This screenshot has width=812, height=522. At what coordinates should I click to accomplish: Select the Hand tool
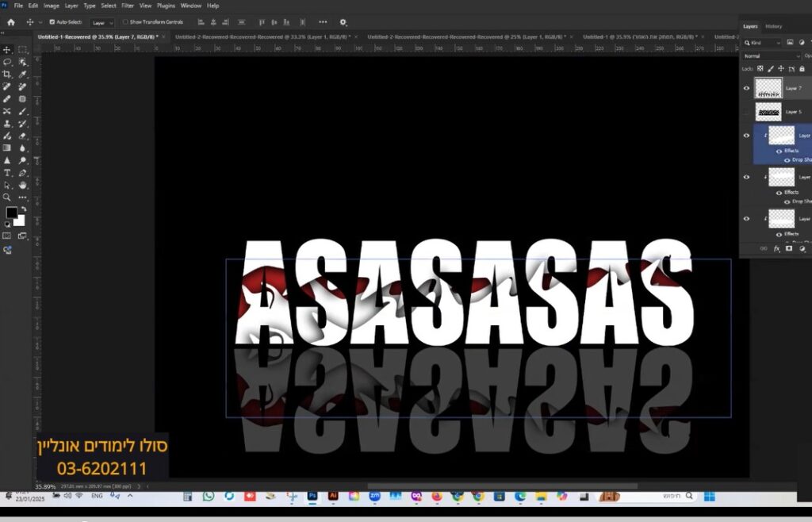click(22, 185)
